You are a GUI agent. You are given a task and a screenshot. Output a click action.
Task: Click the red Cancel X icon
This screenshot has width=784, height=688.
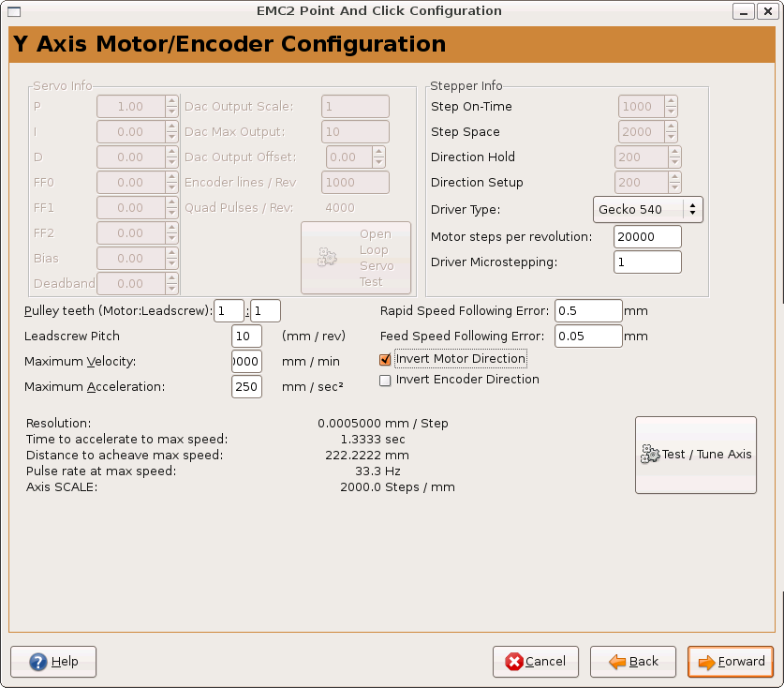pos(513,662)
